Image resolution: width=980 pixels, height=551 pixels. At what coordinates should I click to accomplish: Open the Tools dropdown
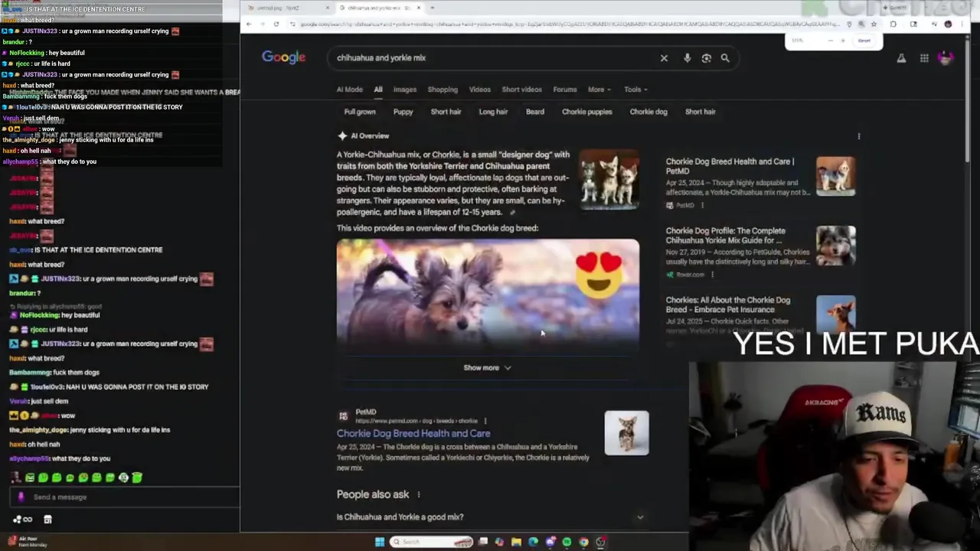[635, 90]
